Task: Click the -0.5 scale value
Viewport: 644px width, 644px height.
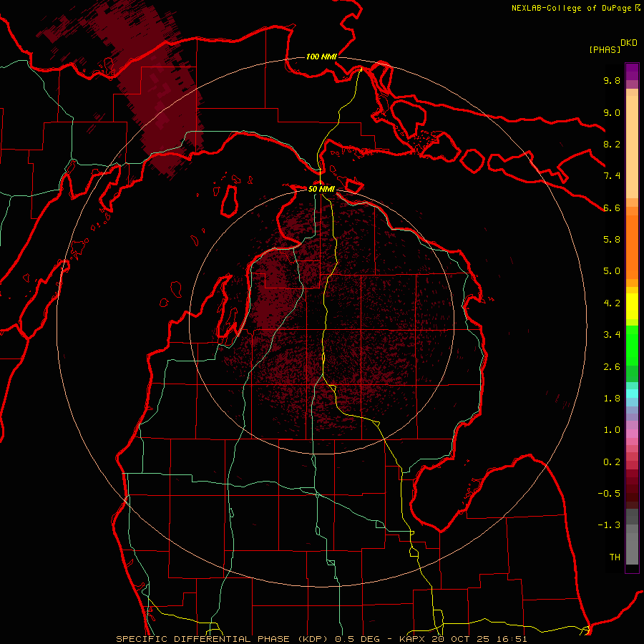Action: point(609,494)
